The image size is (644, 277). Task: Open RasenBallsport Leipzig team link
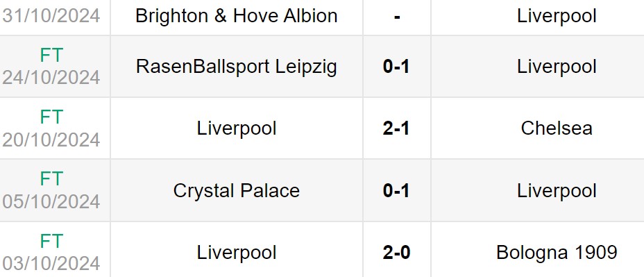pyautogui.click(x=237, y=67)
